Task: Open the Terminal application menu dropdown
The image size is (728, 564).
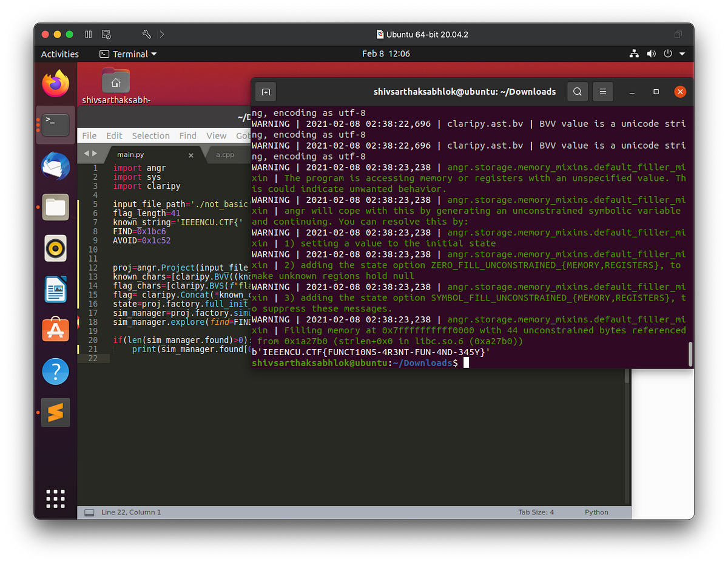Action: [x=128, y=53]
